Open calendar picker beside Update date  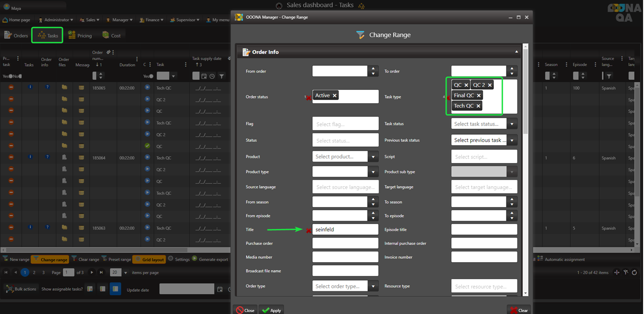click(x=220, y=289)
